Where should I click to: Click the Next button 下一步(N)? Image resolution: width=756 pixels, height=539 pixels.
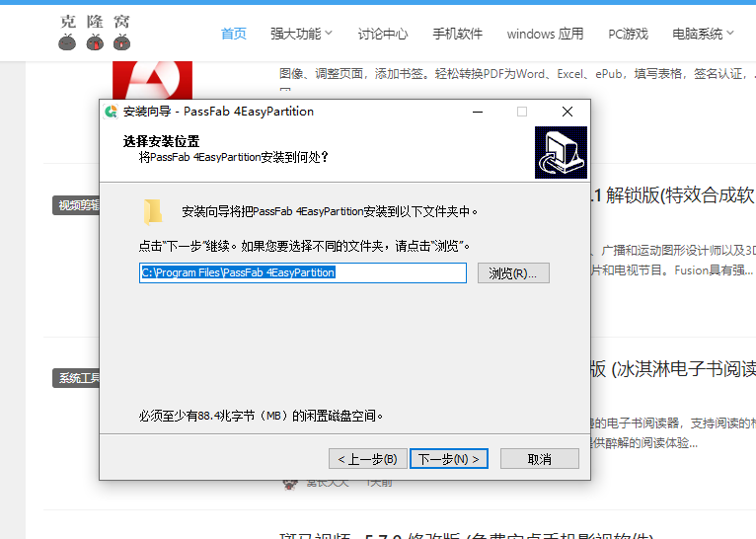pos(449,458)
